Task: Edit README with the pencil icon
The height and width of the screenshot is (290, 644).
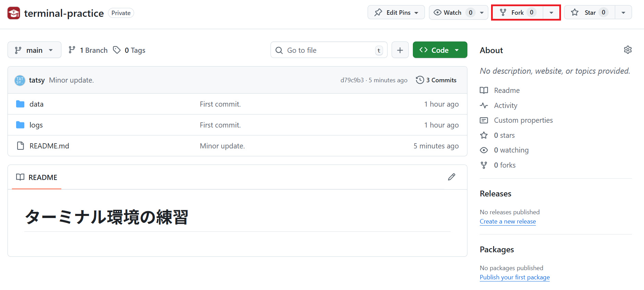Action: [x=452, y=177]
